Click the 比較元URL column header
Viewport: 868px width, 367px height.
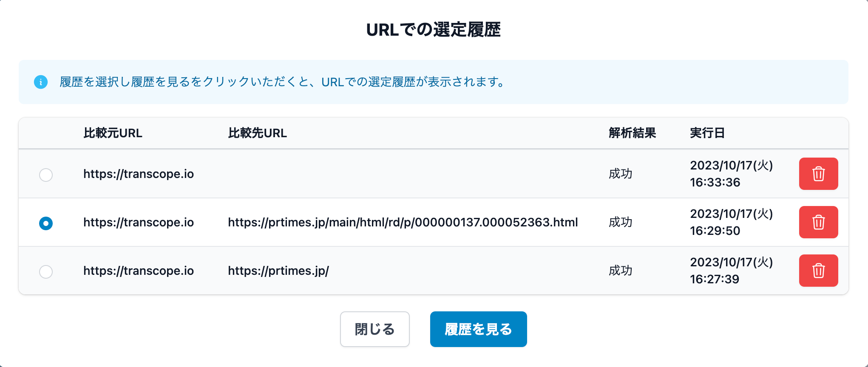pyautogui.click(x=113, y=133)
